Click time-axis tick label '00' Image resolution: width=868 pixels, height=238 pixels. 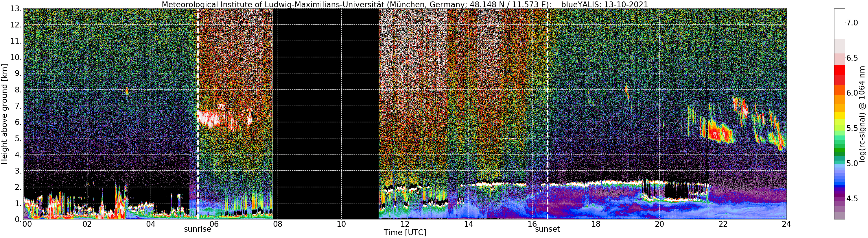27,224
